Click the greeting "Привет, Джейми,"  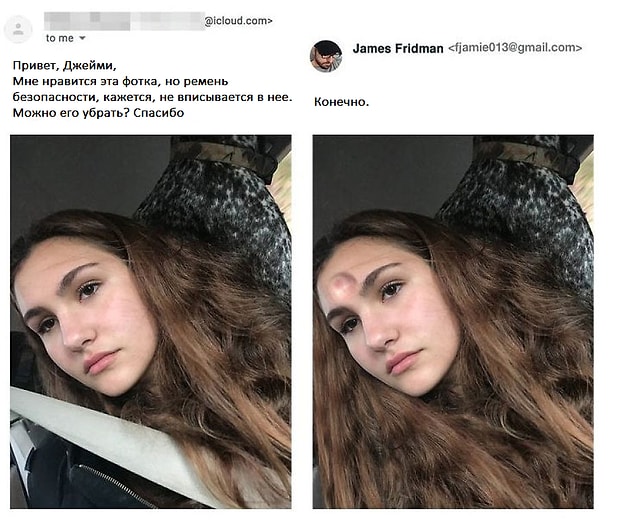[64, 66]
